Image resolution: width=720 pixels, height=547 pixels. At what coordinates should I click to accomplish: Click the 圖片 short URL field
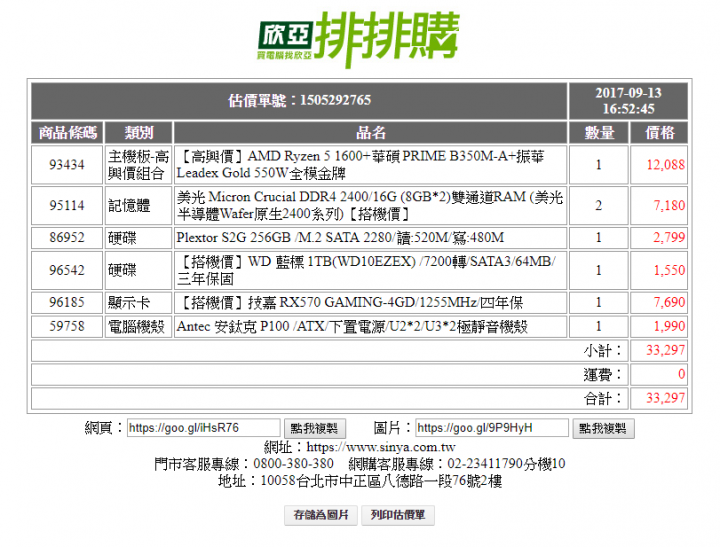[x=492, y=428]
